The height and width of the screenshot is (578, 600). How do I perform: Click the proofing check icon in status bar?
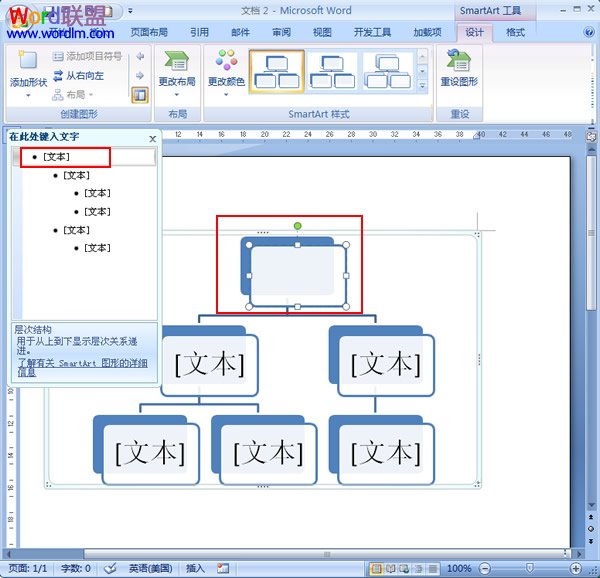pos(111,568)
